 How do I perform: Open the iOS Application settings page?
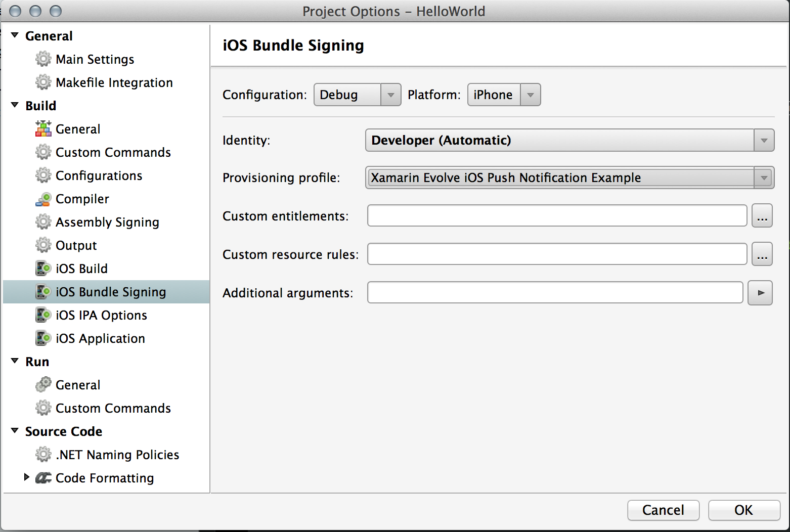point(100,338)
